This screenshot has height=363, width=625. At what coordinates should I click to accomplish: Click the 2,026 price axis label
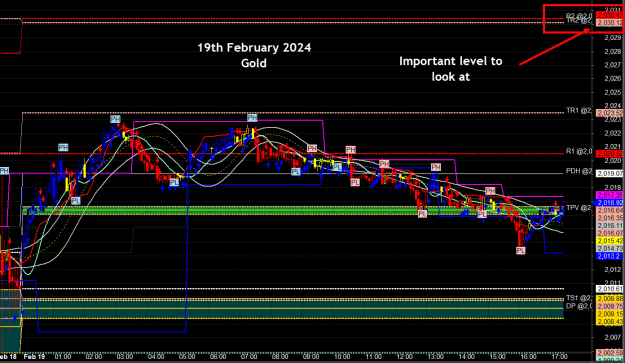613,79
